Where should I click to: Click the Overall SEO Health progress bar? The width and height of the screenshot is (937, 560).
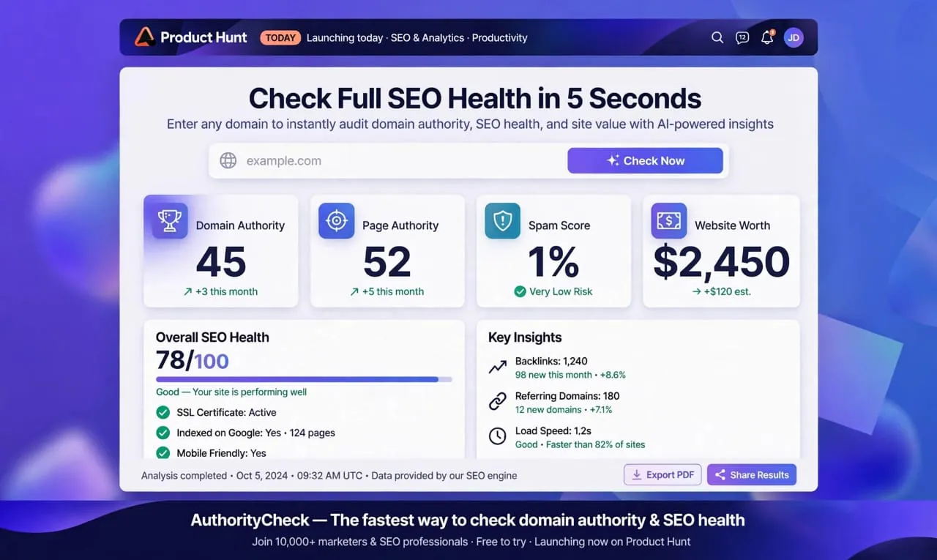(x=304, y=379)
